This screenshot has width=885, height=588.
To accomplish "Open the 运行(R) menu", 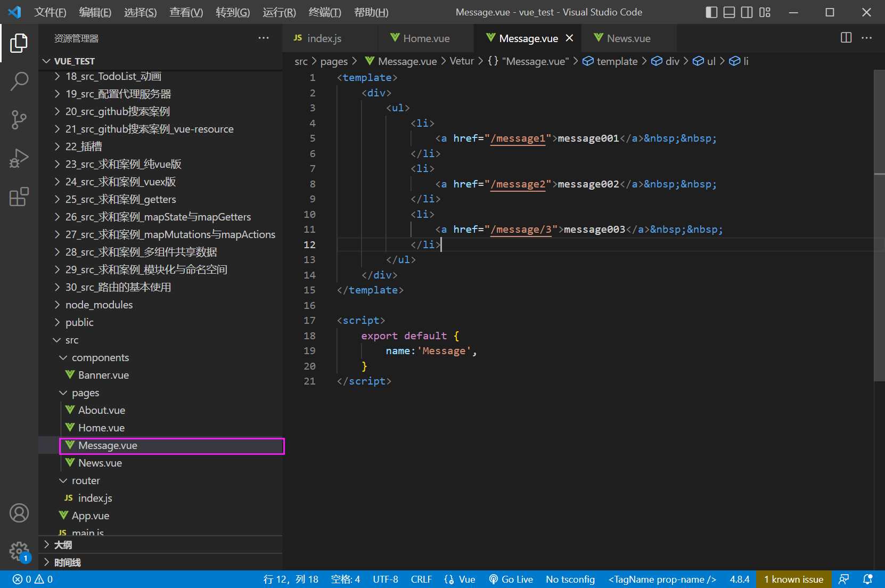I will 279,12.
